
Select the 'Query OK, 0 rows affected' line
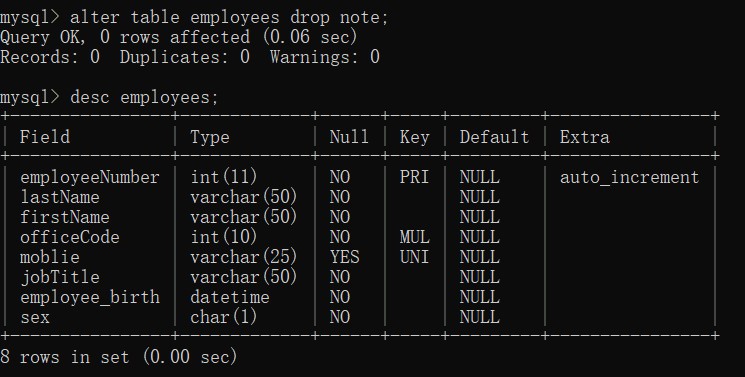point(179,38)
